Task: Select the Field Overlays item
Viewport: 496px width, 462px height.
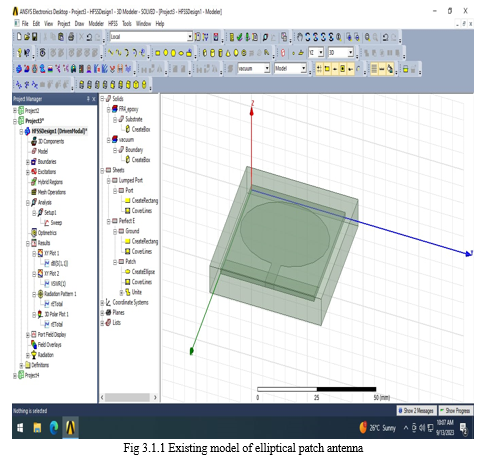Action: (49, 345)
